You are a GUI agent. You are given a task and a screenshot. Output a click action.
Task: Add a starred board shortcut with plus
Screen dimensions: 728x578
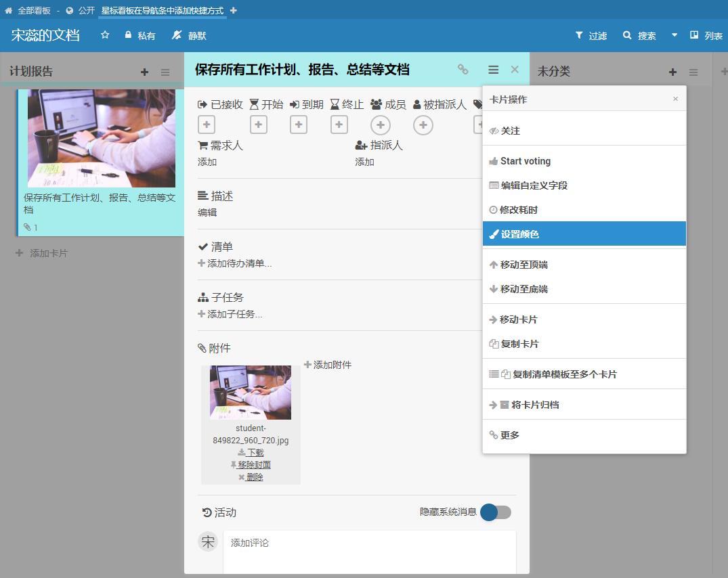234,11
